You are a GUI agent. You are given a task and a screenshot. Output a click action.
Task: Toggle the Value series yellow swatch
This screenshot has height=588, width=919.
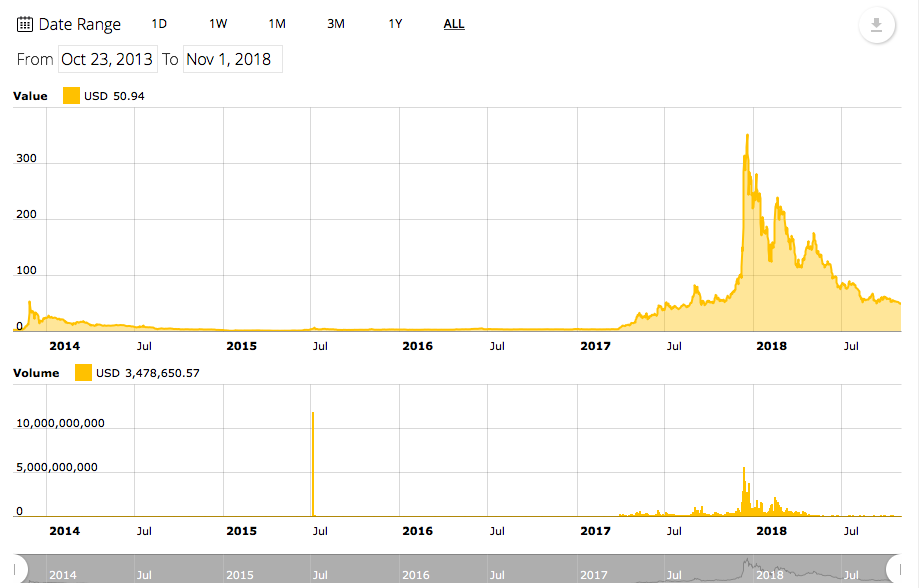tap(71, 96)
